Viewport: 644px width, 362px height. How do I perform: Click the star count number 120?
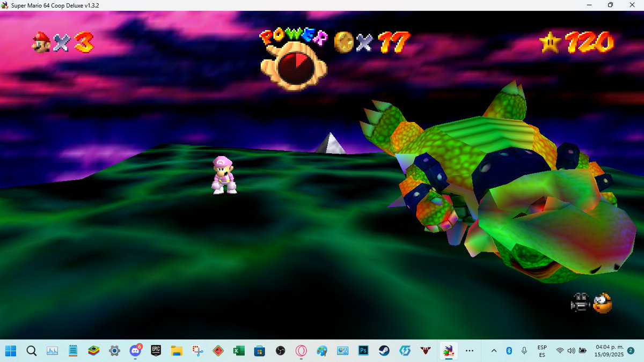point(589,42)
